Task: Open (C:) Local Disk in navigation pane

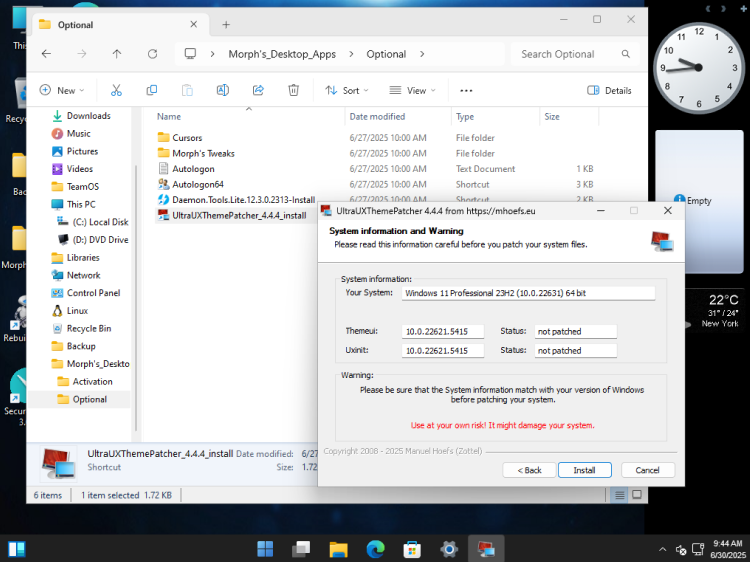Action: click(x=100, y=222)
